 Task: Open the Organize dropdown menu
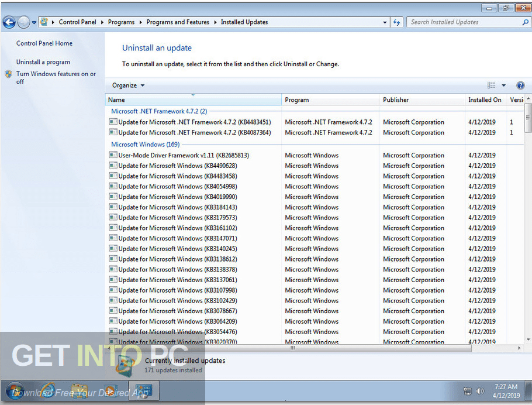pos(128,85)
